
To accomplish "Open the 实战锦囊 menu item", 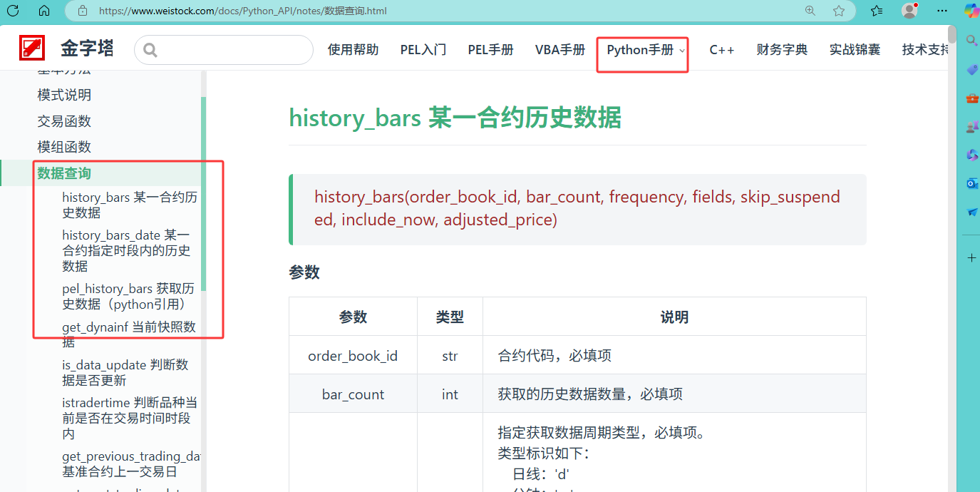I will coord(855,50).
